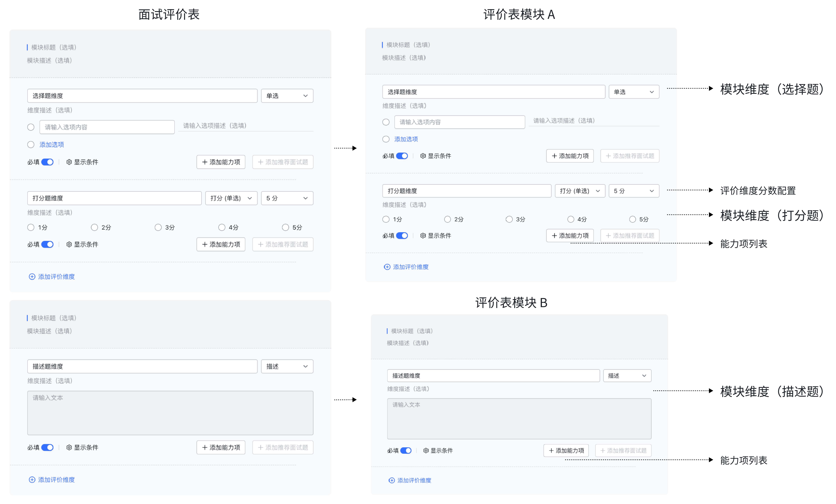Toggle 必填 for 打分题维度 in 面试评价表
Viewport: 836px width, 504px height.
(x=47, y=244)
